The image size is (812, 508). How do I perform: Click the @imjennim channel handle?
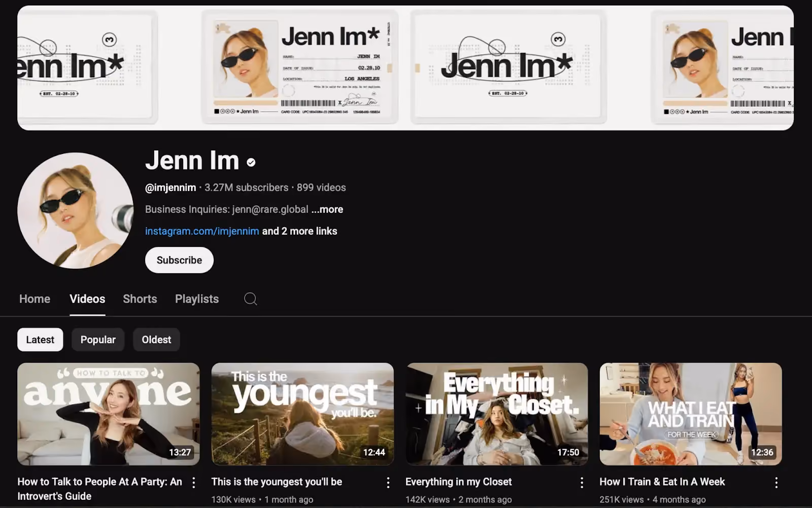coord(171,187)
